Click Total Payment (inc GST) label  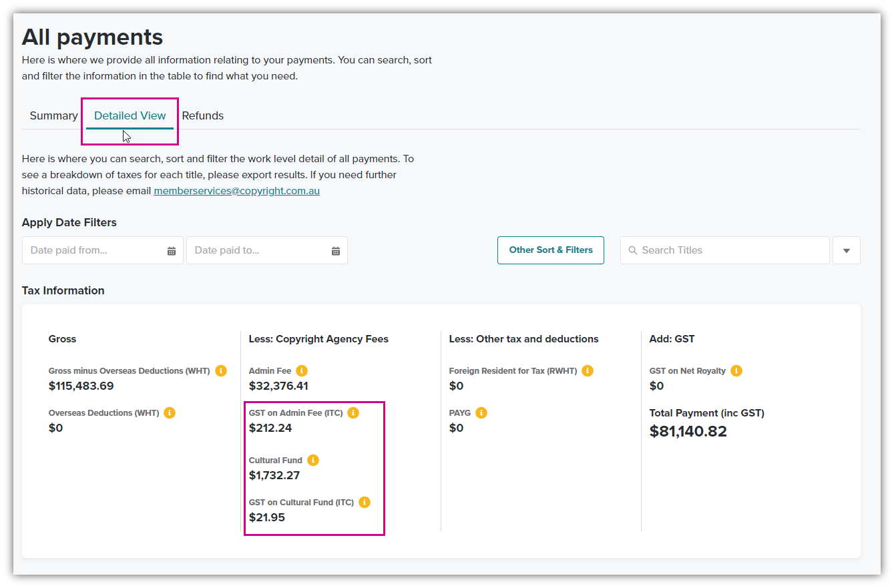pos(707,412)
